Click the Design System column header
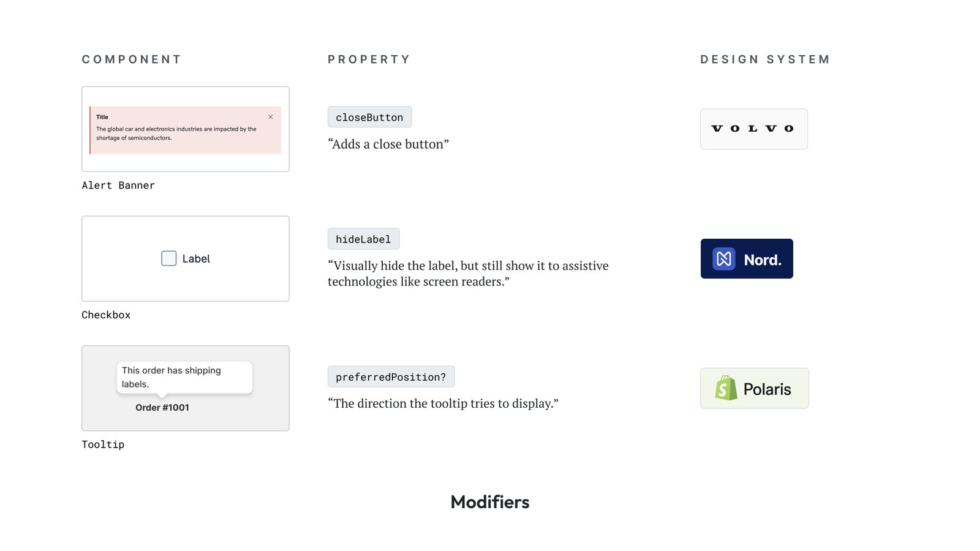The width and height of the screenshot is (980, 551). point(765,59)
